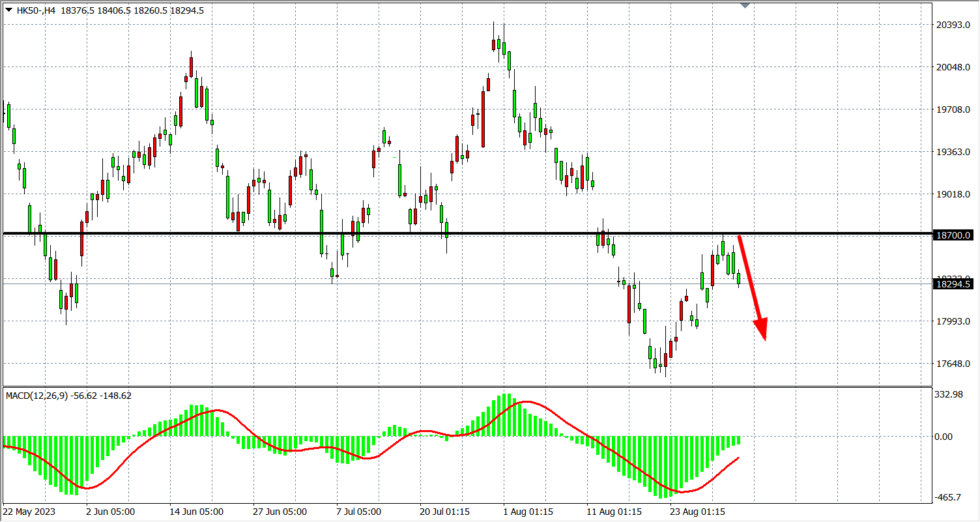This screenshot has height=522, width=980.
Task: Click the MACD(12,26,9) indicator label
Action: (37, 396)
